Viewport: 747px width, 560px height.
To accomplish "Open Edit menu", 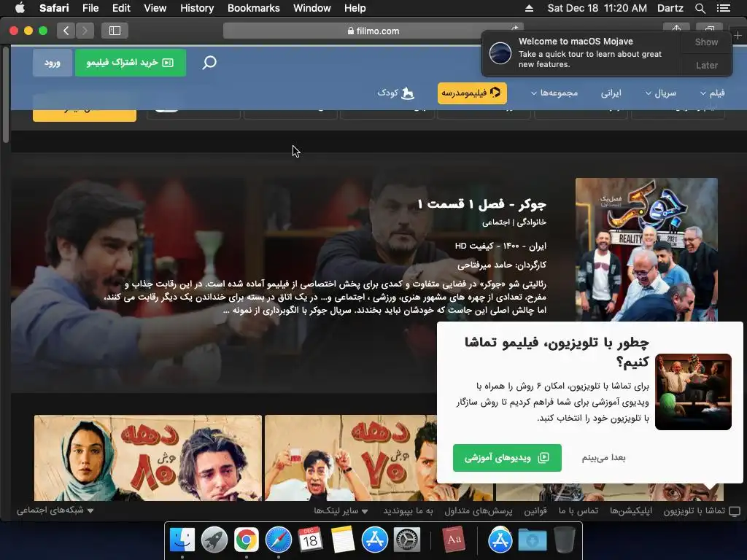I will [121, 8].
